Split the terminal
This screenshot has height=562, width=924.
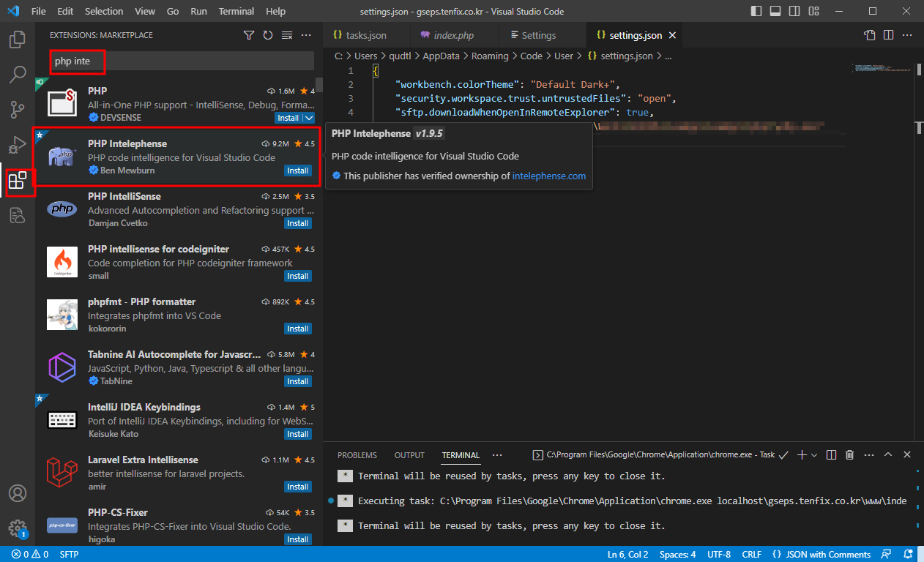click(831, 454)
